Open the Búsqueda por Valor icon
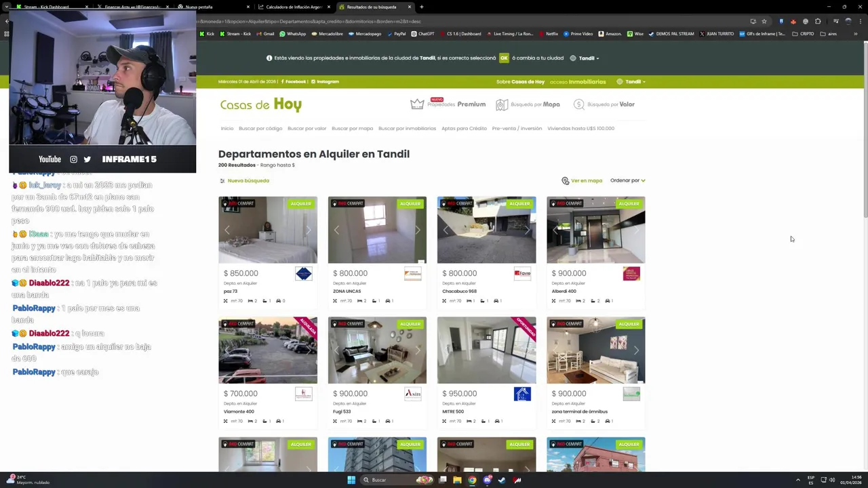Viewport: 868px width, 488px height. point(578,104)
